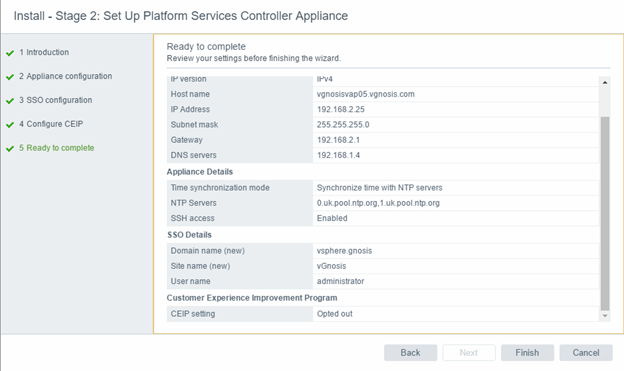Image resolution: width=624 pixels, height=371 pixels.
Task: Click the SSH access label
Action: click(x=192, y=218)
